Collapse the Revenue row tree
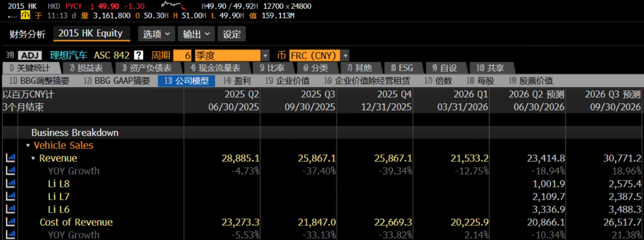644x240 pixels. pos(34,159)
